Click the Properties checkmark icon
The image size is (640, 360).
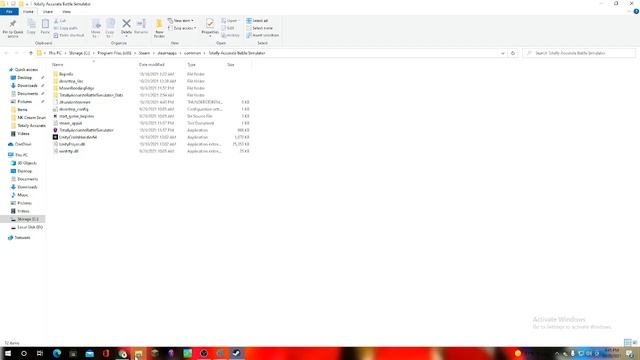click(x=210, y=23)
